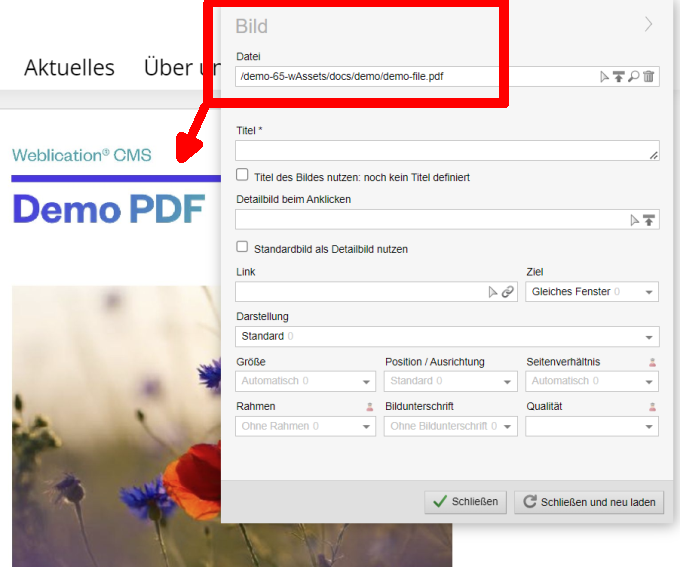Click the user icon next to Seitenverhältnis
The height and width of the screenshot is (567, 680).
652,362
